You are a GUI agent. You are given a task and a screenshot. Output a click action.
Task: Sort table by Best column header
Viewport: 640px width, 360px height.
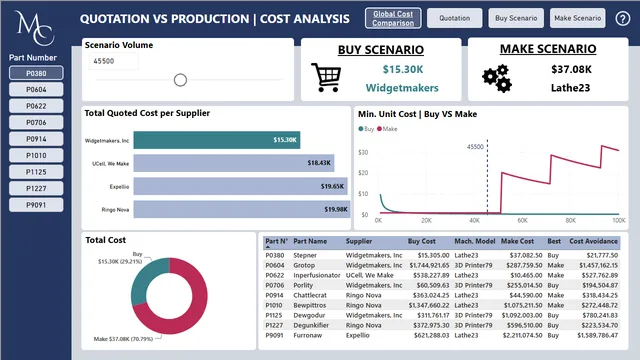(554, 241)
